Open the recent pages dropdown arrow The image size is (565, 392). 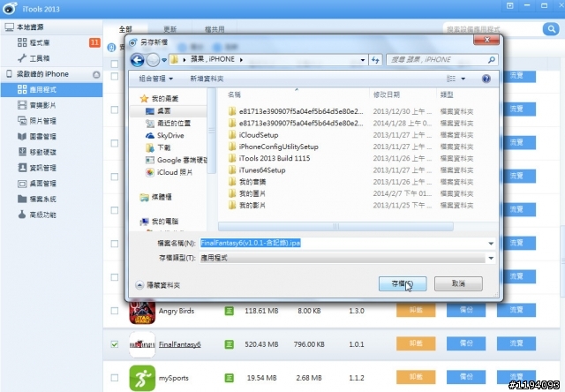[x=164, y=60]
